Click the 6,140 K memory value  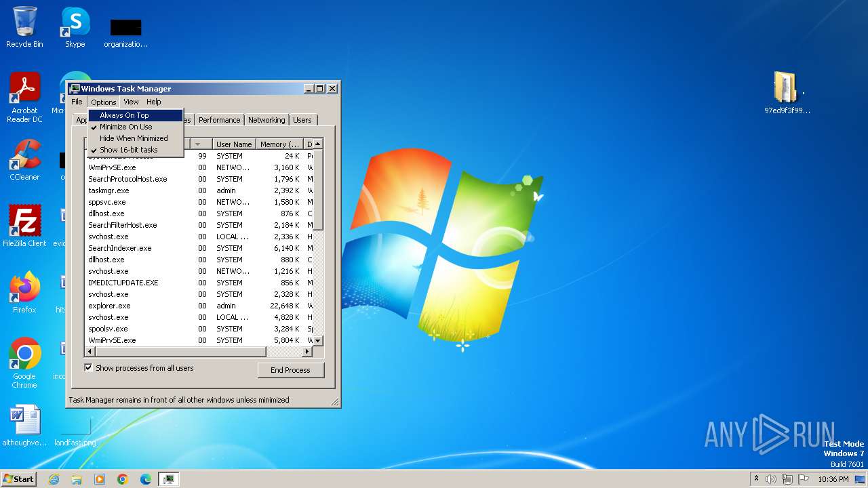pos(287,248)
